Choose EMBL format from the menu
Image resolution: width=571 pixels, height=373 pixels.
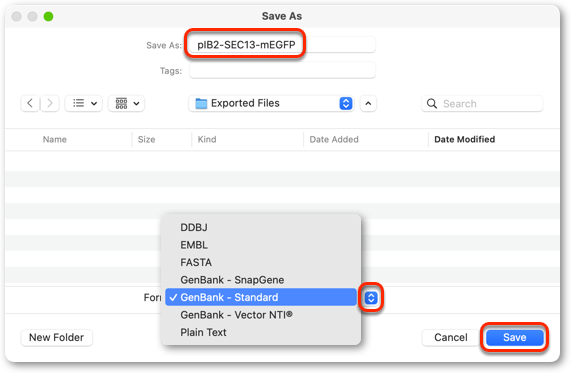coord(261,245)
